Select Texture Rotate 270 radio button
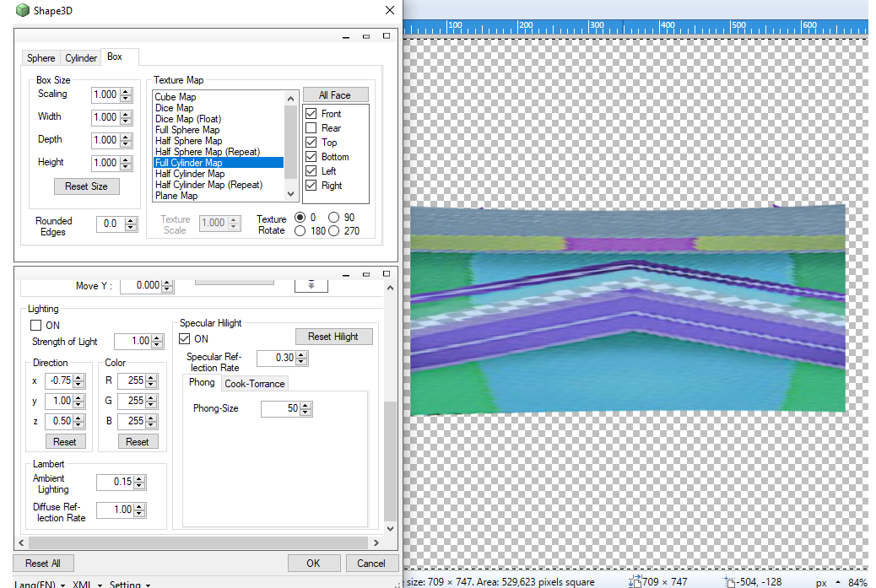This screenshot has width=876, height=588. 334,230
